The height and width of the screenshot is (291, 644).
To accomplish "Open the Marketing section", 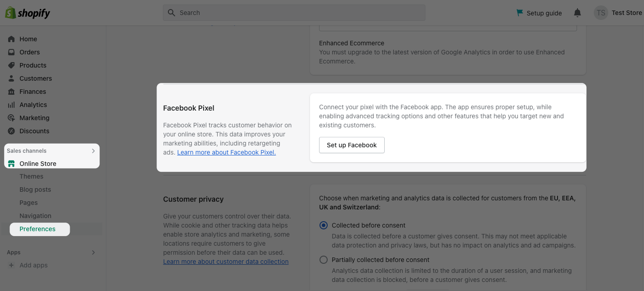I will coord(34,118).
